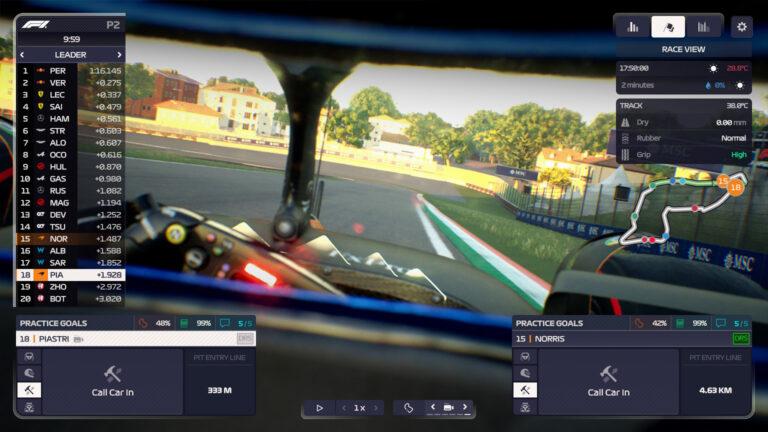
Task: Open Piastri's steering wheel pace tab
Action: click(x=29, y=357)
